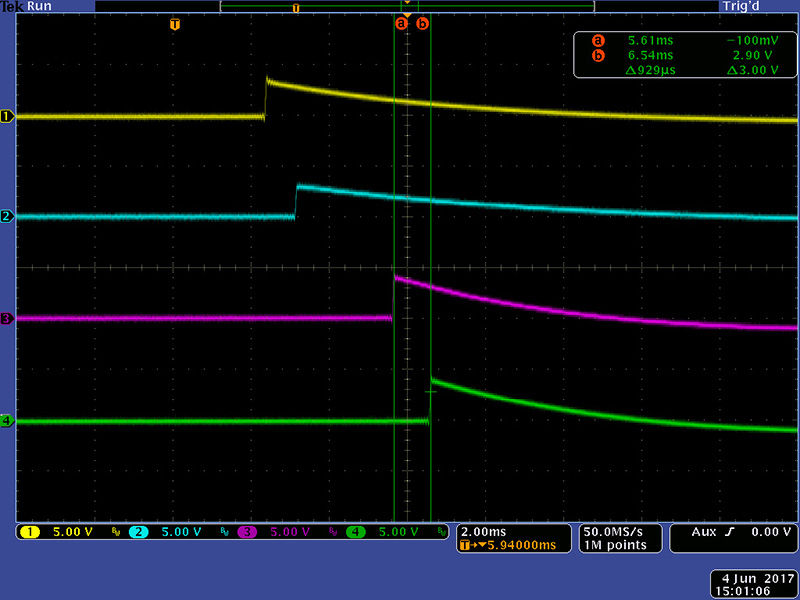
Task: Select channel 1 5.00 V scale badge
Action: (x=62, y=532)
